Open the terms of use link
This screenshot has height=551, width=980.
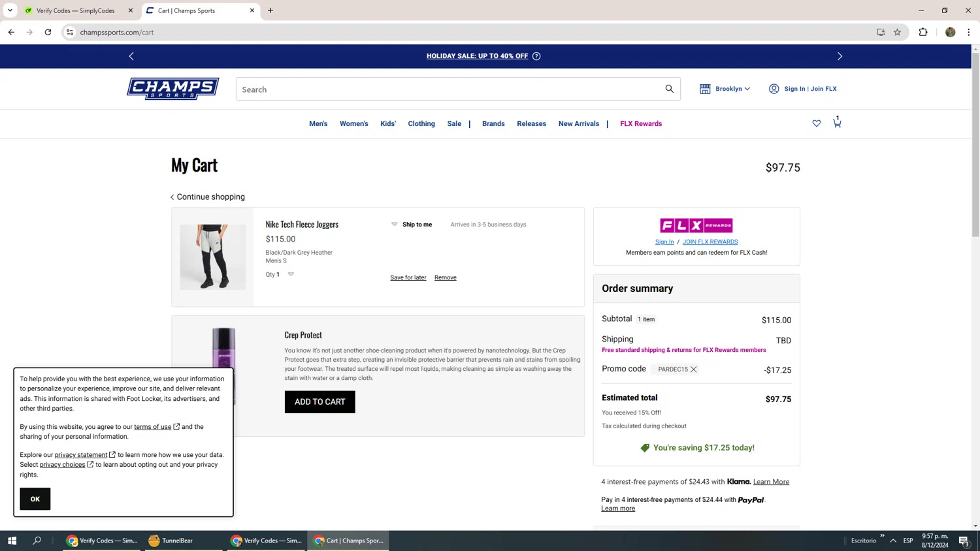pyautogui.click(x=153, y=427)
